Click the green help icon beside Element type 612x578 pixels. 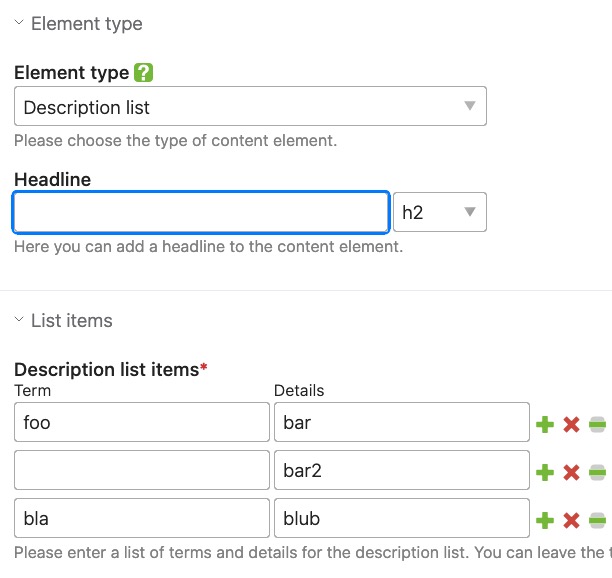(x=143, y=73)
